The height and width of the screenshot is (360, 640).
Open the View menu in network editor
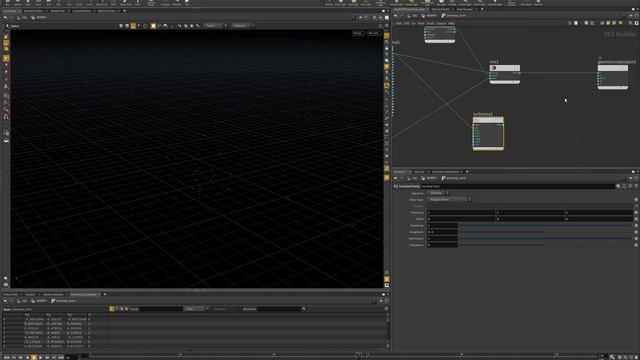(x=421, y=23)
